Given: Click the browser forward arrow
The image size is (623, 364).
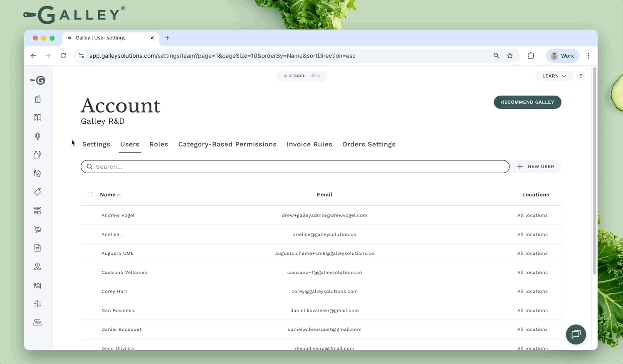Looking at the screenshot, I should (x=48, y=56).
